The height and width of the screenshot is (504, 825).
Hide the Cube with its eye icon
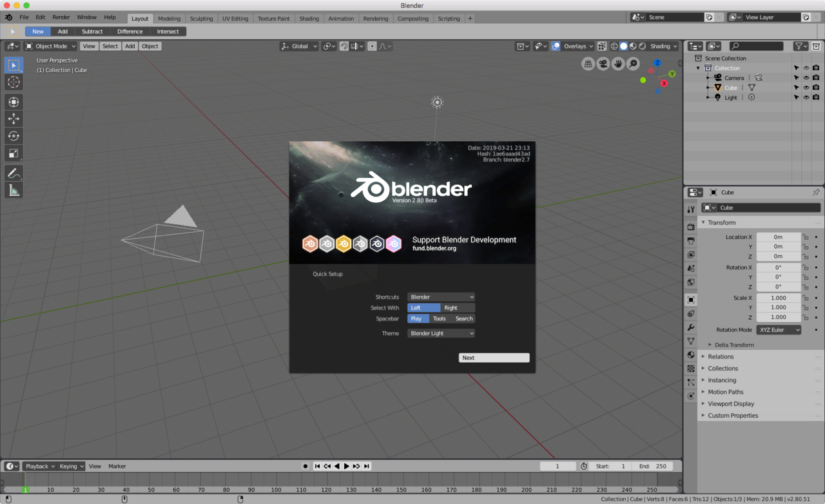(806, 88)
